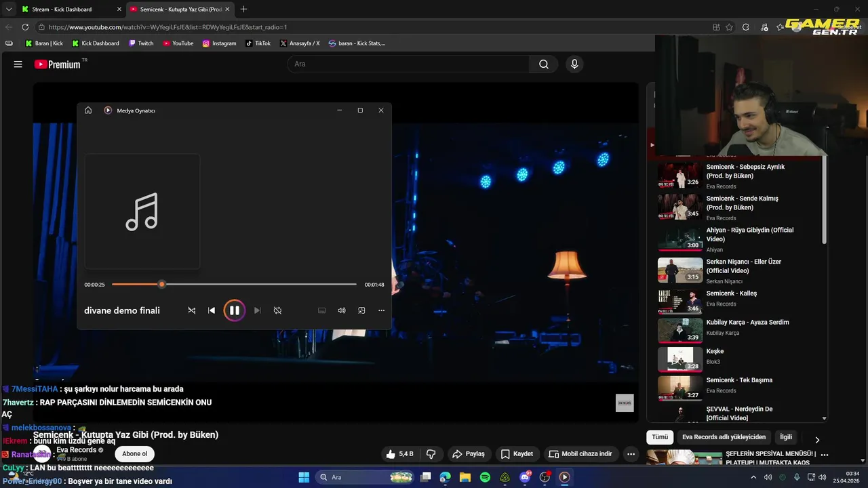Select the Tümü filter chip
The width and height of the screenshot is (868, 488).
(x=660, y=437)
